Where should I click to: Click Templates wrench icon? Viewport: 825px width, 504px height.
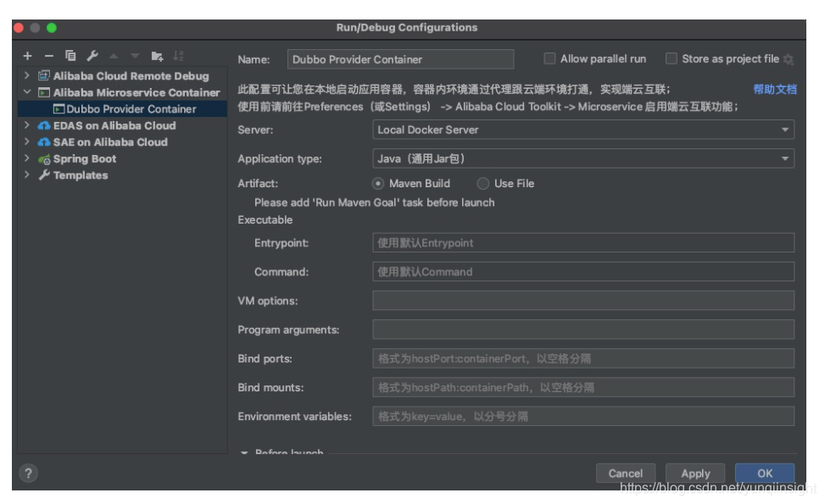point(44,175)
